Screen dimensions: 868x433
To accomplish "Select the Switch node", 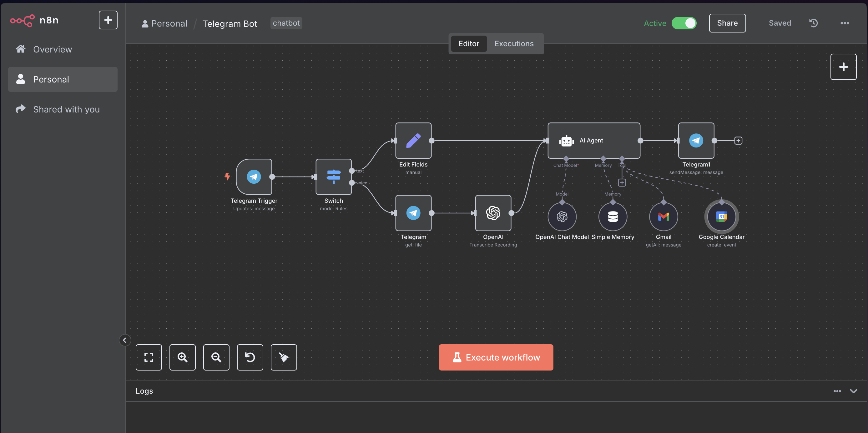I will pos(333,177).
